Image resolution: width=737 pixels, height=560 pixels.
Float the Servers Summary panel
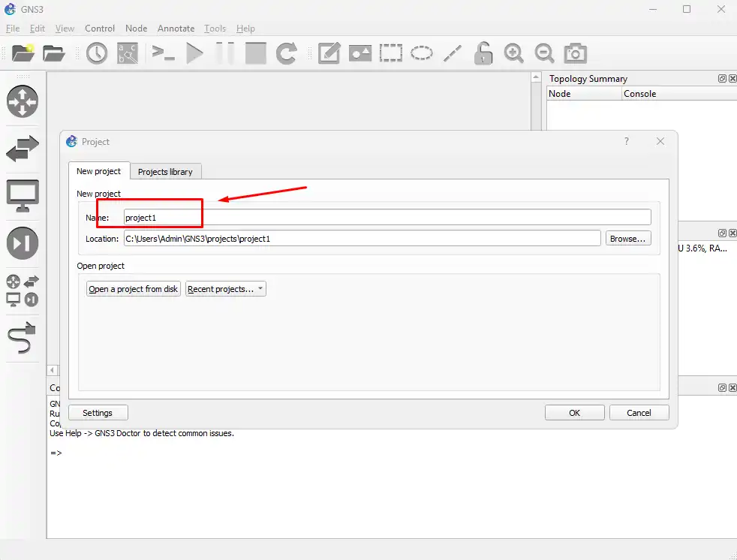[x=723, y=233]
